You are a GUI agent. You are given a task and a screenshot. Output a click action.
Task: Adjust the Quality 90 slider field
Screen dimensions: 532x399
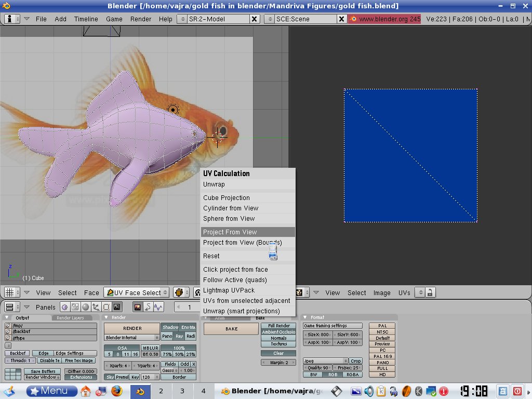tap(319, 368)
